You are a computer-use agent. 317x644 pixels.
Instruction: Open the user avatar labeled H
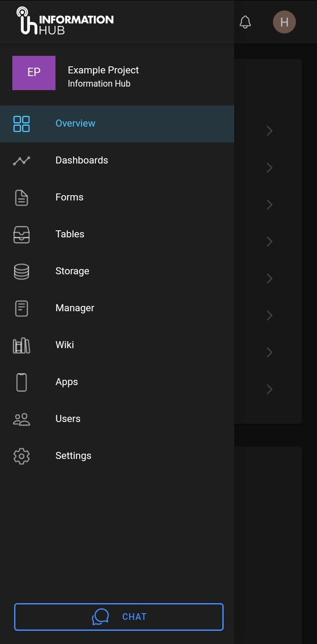coord(284,22)
